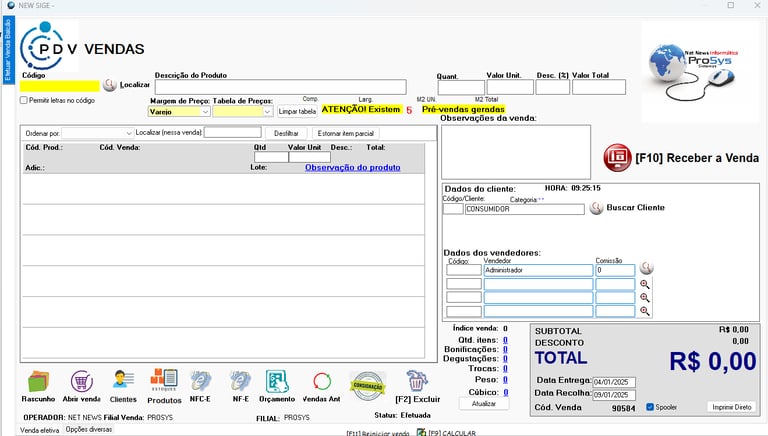Viewport: 768px width, 436px height.
Task: Open the Rascunho draft folder icon
Action: coord(38,381)
